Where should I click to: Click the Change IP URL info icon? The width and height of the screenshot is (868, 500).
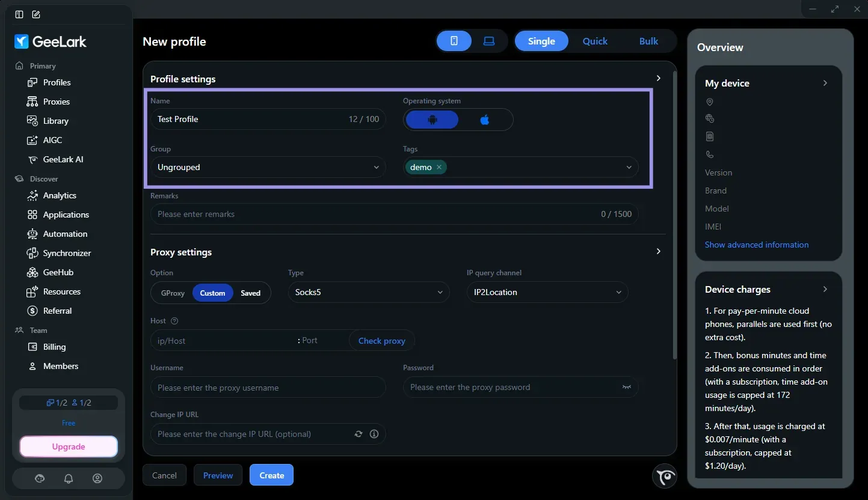[374, 434]
